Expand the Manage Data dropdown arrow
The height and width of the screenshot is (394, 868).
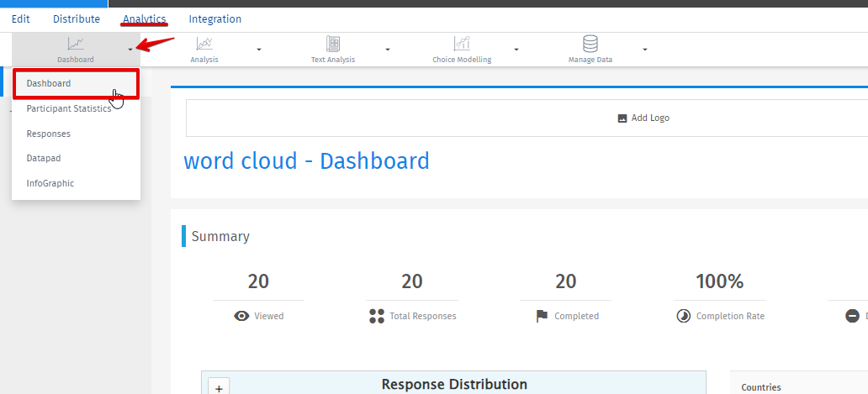[x=645, y=50]
